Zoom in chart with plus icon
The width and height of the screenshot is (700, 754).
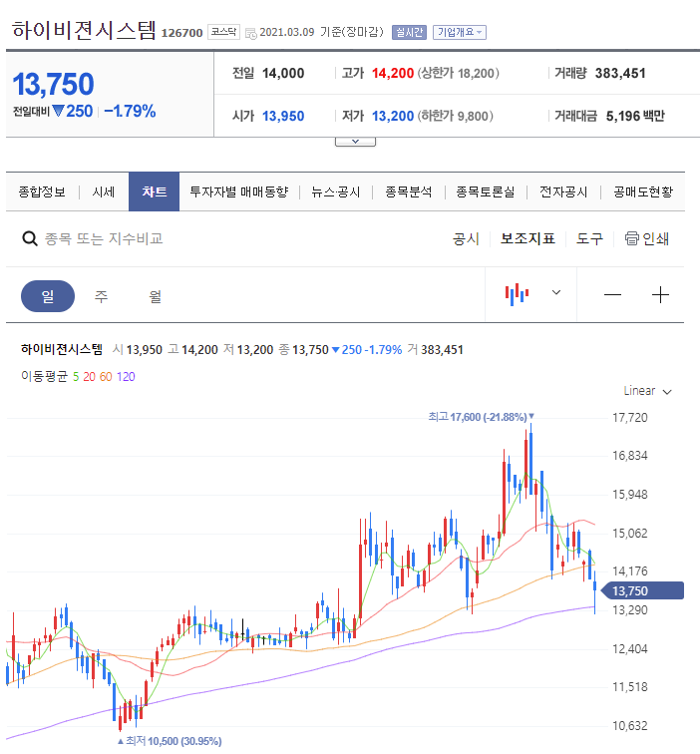tap(660, 295)
